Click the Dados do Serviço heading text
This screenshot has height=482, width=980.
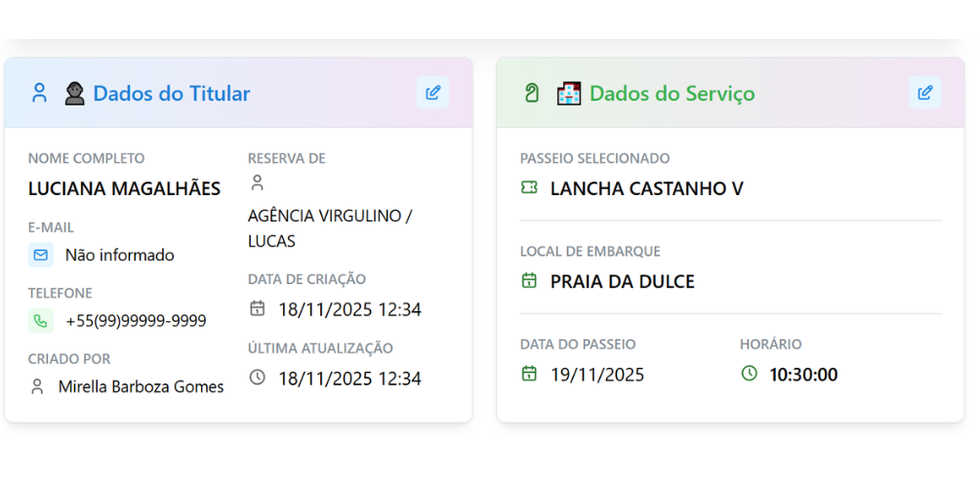click(673, 94)
